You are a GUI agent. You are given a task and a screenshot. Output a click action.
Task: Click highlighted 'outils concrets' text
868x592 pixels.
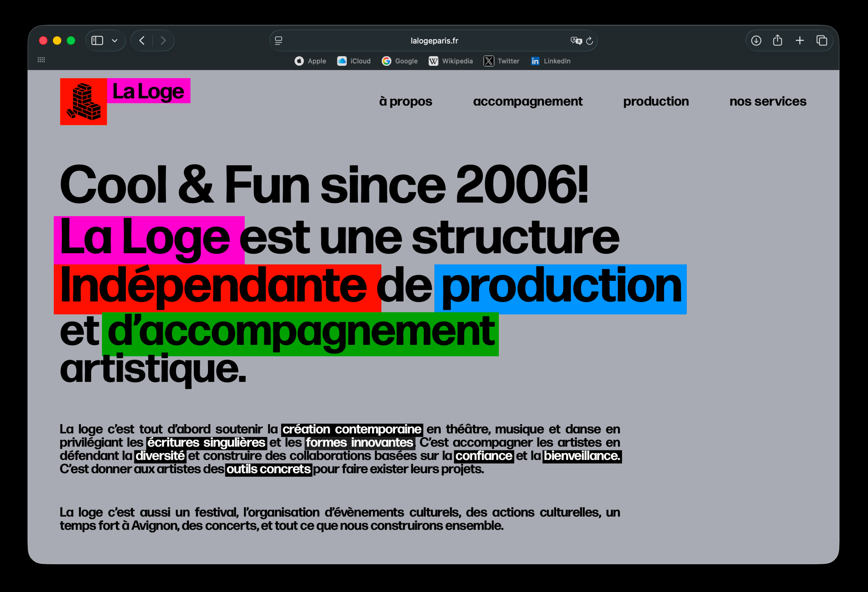click(269, 469)
